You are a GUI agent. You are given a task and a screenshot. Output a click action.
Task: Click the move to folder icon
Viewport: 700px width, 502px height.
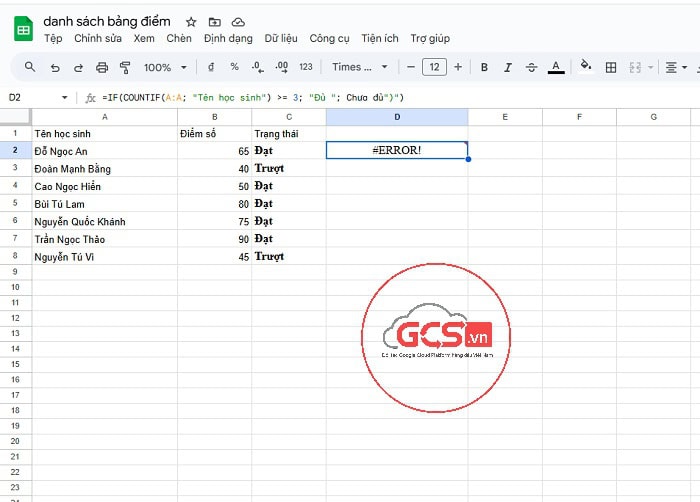(x=214, y=22)
